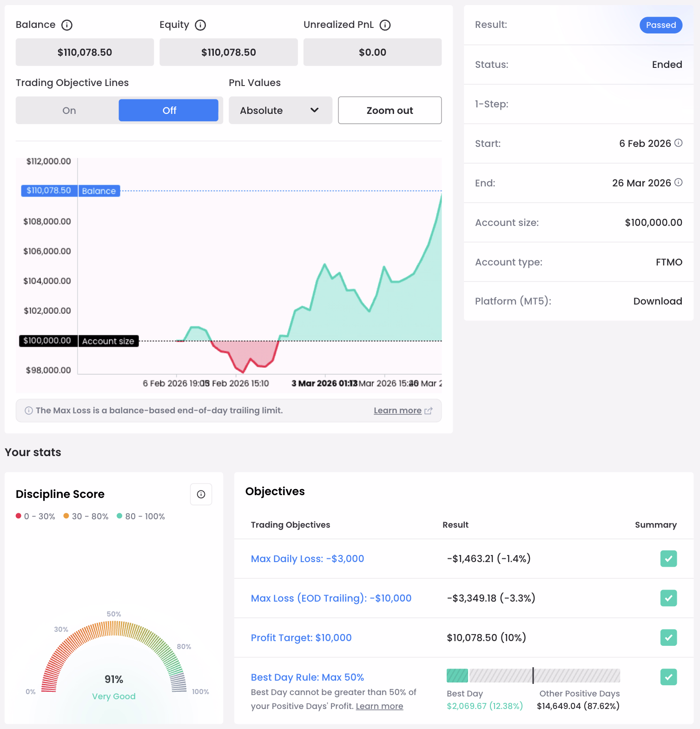
Task: Click the info icon next to Equity
Action: pos(200,25)
